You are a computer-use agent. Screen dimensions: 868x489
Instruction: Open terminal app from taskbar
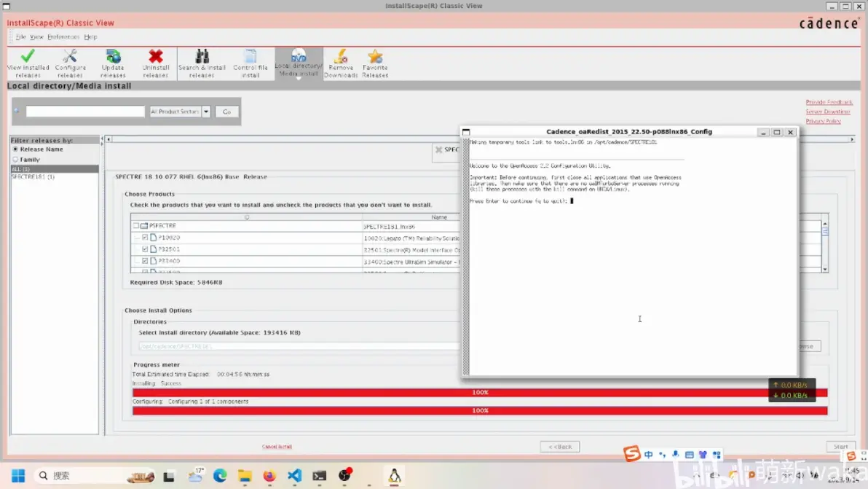click(x=320, y=476)
